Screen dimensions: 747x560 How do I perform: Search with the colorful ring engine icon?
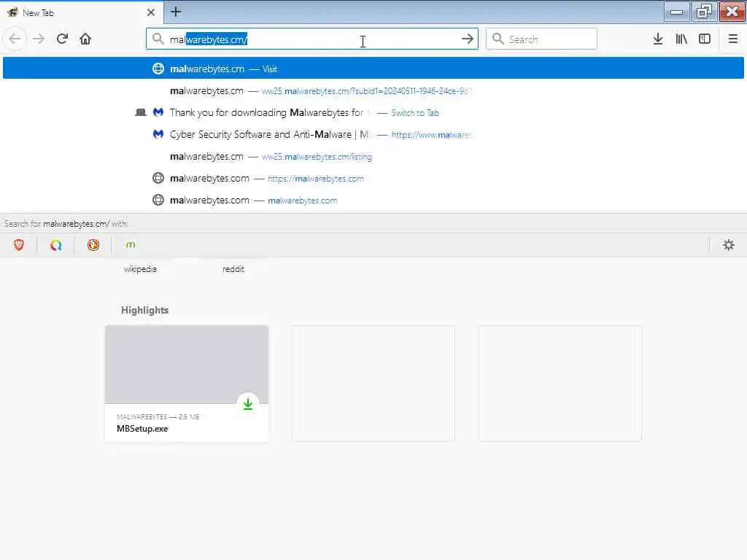55,245
